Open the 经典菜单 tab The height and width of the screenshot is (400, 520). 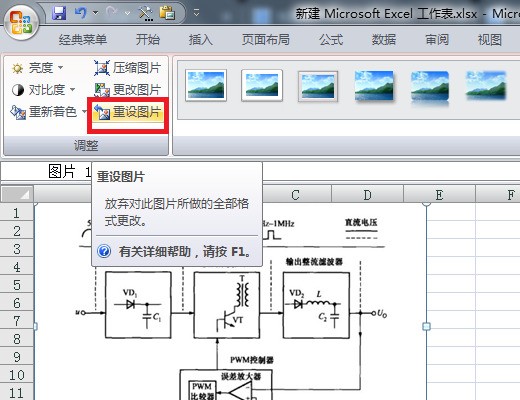(83, 40)
